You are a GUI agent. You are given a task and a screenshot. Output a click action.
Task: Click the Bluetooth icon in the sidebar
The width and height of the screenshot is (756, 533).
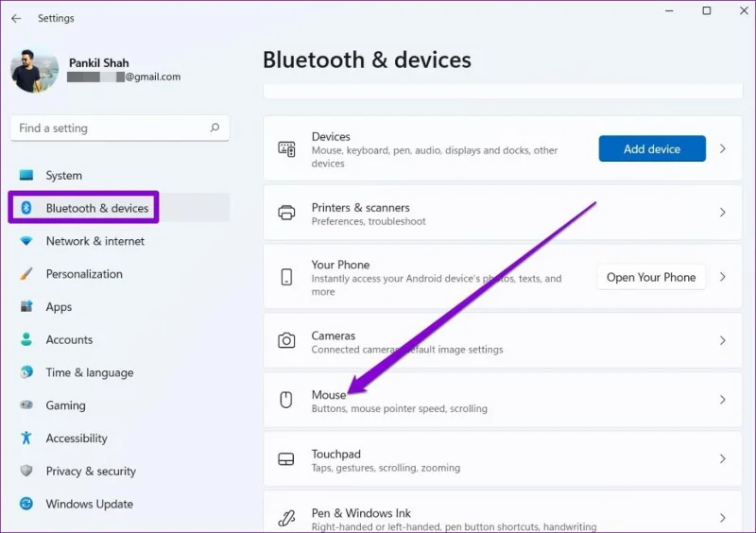click(26, 208)
